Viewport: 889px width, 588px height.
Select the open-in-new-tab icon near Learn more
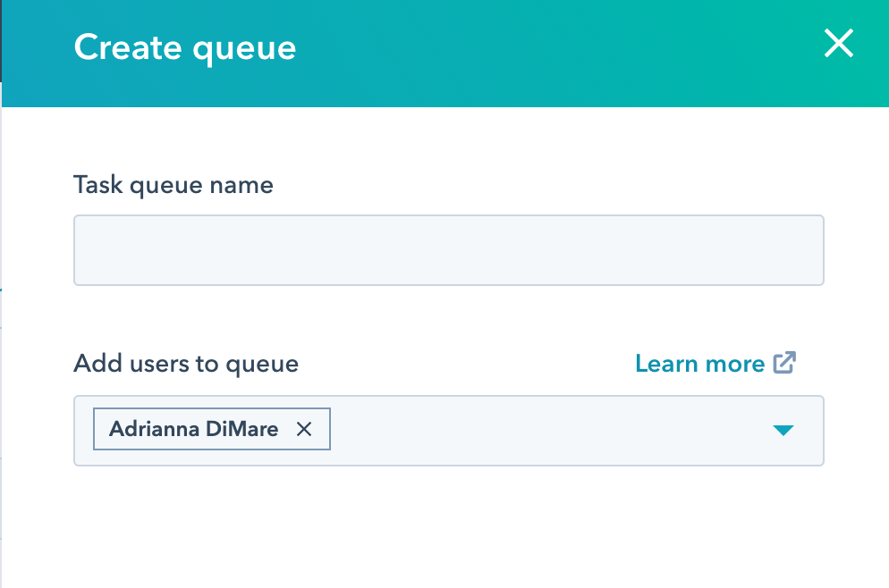[x=784, y=363]
